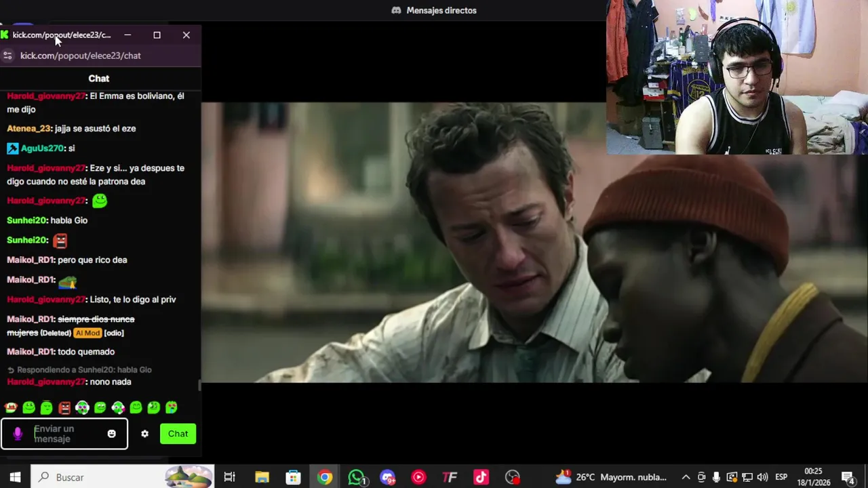Open the notification center icon

pyautogui.click(x=848, y=477)
